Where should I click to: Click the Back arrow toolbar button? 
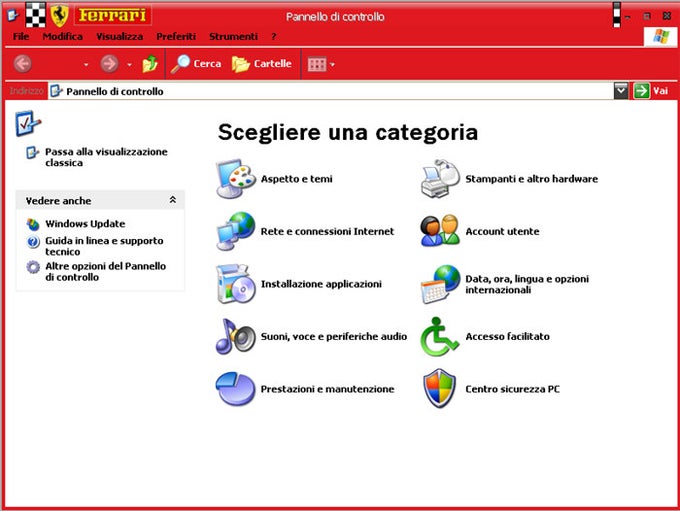pyautogui.click(x=23, y=64)
